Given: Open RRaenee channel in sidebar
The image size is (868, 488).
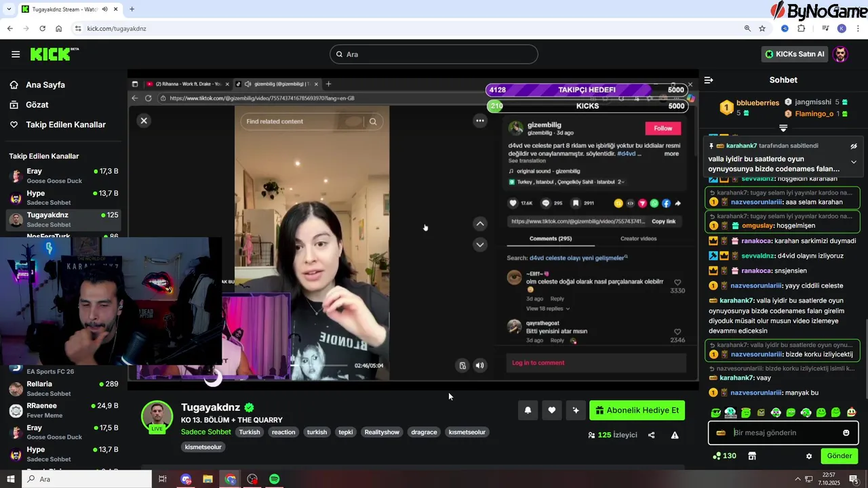Looking at the screenshot, I should (x=64, y=410).
